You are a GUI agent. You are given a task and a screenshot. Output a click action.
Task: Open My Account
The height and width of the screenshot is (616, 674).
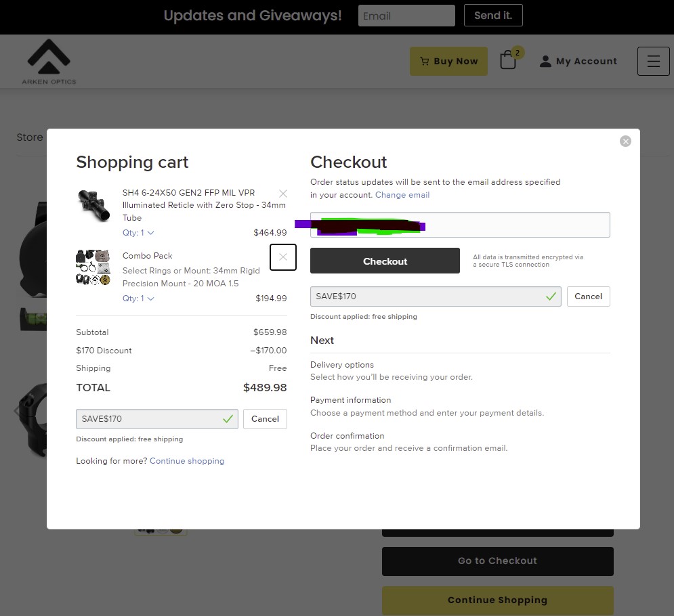point(578,61)
